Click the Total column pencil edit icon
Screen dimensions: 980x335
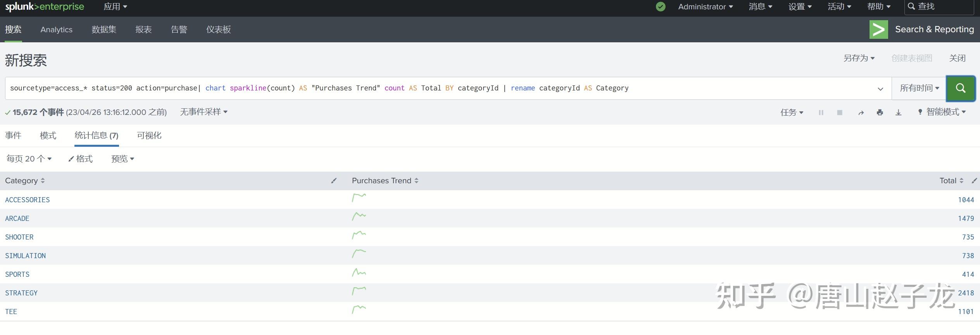point(974,181)
